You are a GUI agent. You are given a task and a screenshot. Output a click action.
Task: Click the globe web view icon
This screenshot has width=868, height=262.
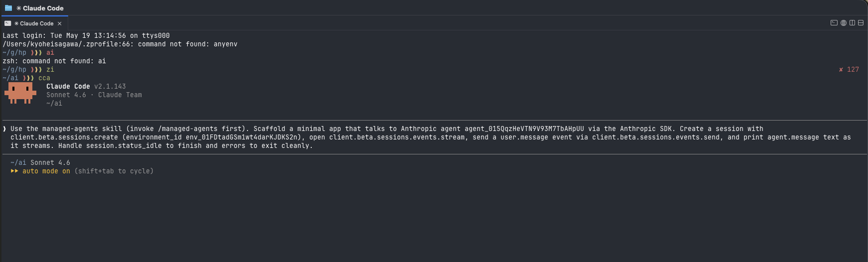coord(844,23)
